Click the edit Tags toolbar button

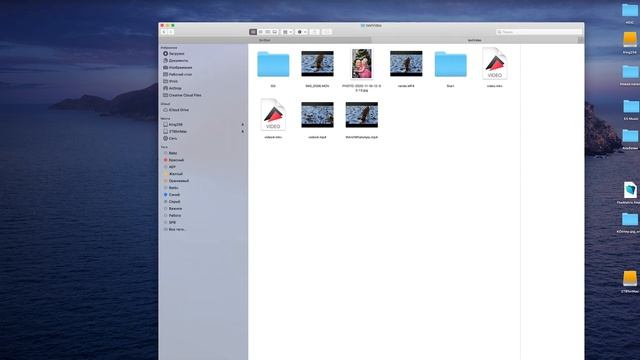pyautogui.click(x=327, y=32)
